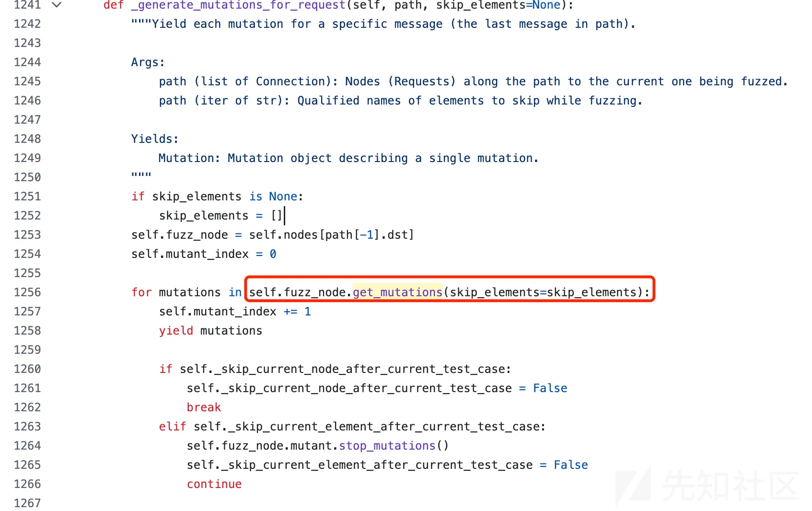The height and width of the screenshot is (511, 812).
Task: Click the 'Yields:' docstring heading
Action: pos(155,139)
